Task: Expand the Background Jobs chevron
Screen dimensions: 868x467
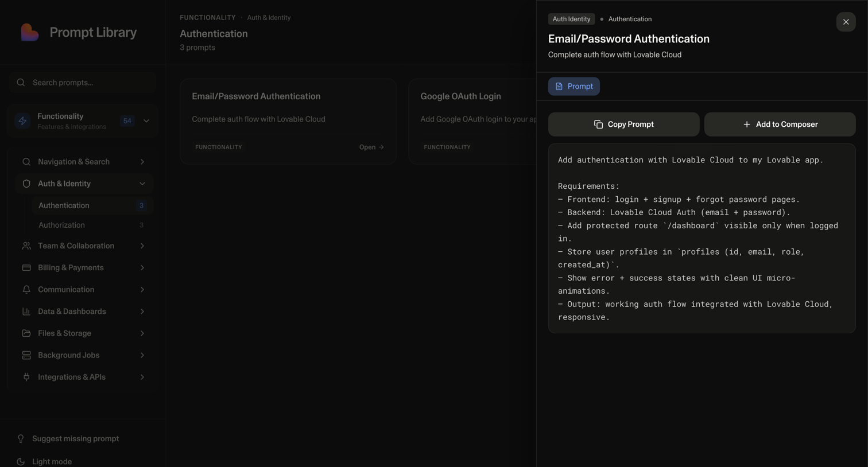Action: tap(142, 355)
